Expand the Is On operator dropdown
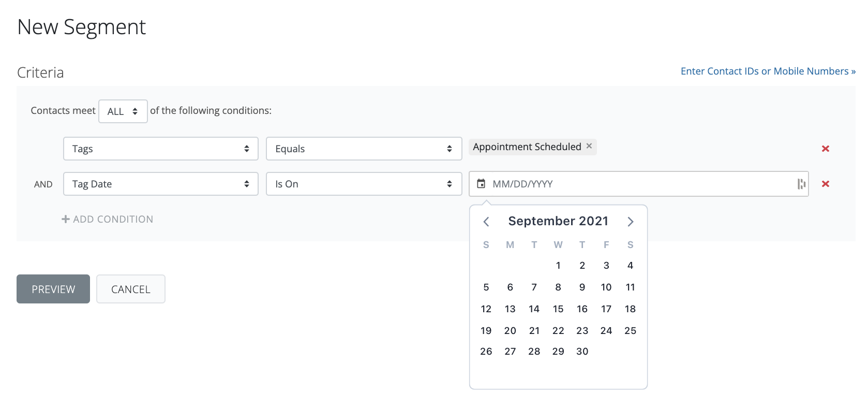 [x=364, y=184]
